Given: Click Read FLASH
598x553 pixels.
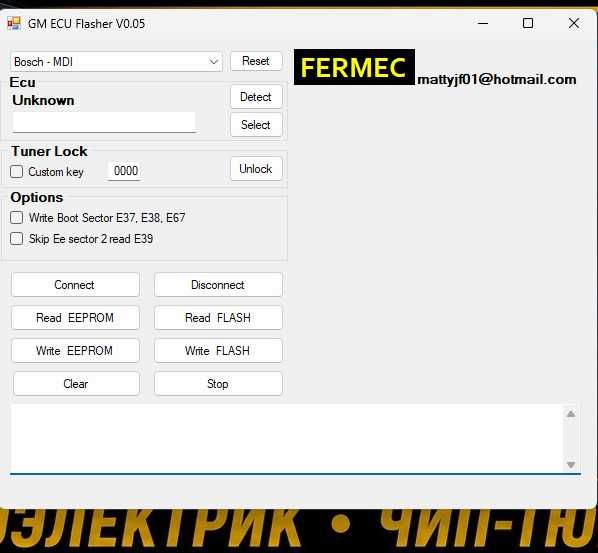Looking at the screenshot, I should 218,318.
